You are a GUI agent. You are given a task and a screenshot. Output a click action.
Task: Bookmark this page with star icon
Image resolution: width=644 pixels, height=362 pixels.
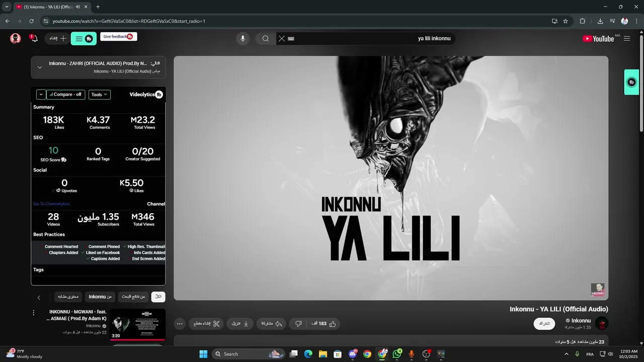566,21
